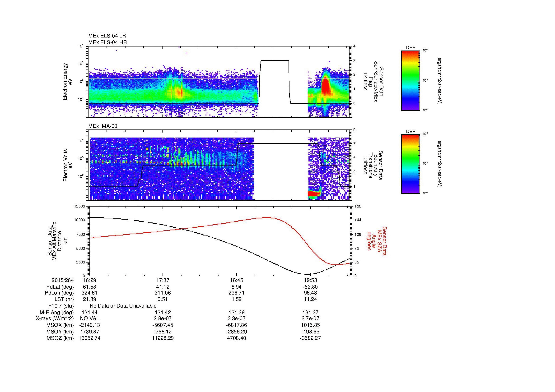This screenshot has width=555, height=392.
Task: Click the 'Electron Energy eV' axis label
Action: (x=68, y=82)
